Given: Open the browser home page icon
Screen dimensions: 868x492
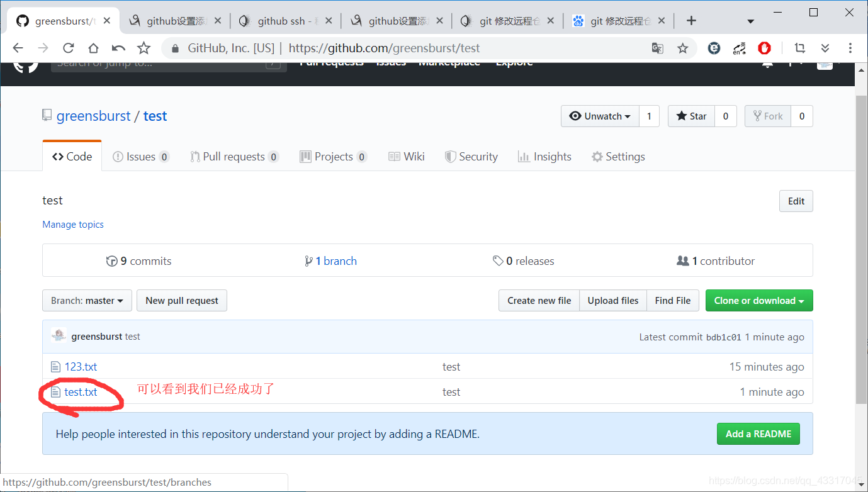Looking at the screenshot, I should [93, 48].
